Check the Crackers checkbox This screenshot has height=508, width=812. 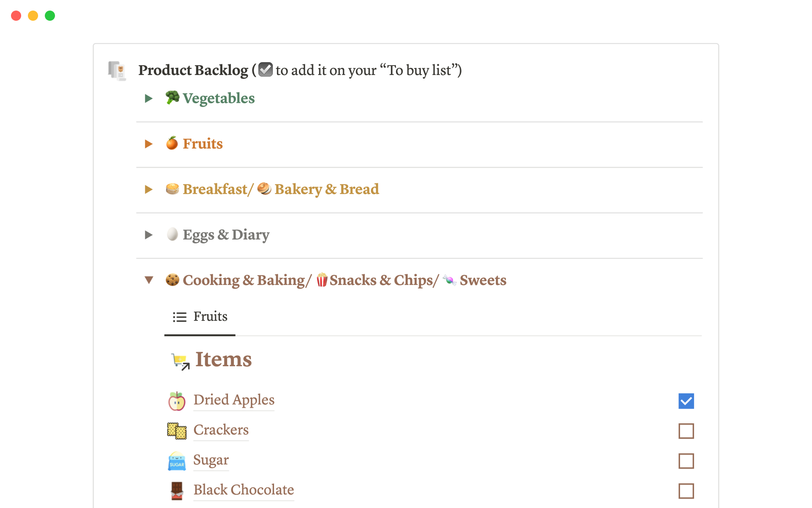coord(686,431)
